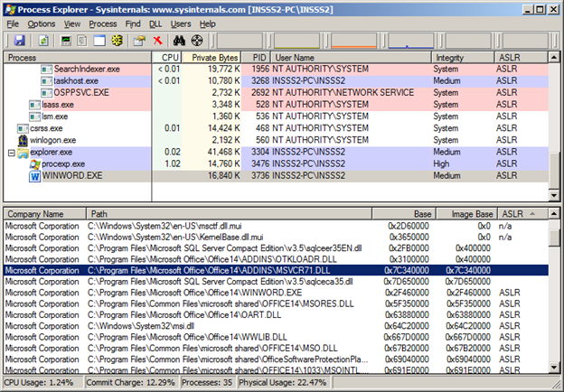Click the red X Kill Process icon
Screen dimensions: 564x392
[158, 41]
